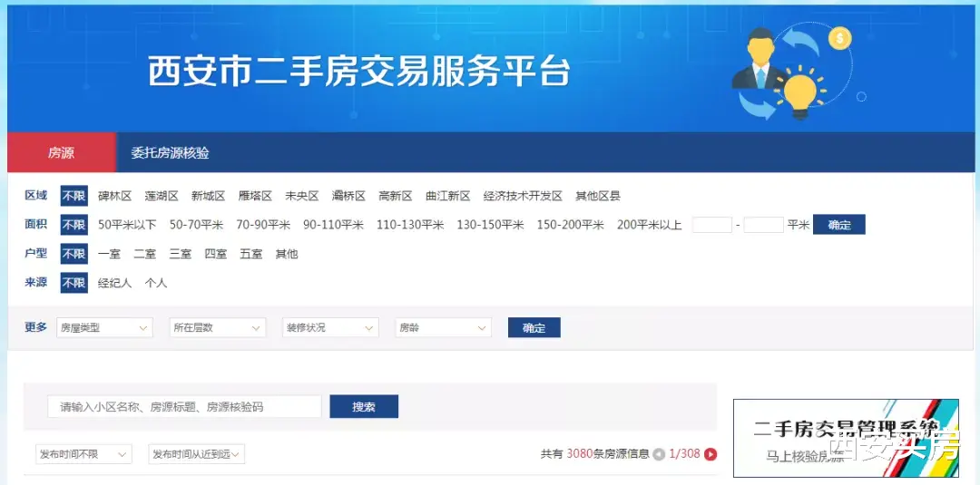Screen dimensions: 980x485
Task: Switch to 委托房源核验 tab
Action: [170, 152]
